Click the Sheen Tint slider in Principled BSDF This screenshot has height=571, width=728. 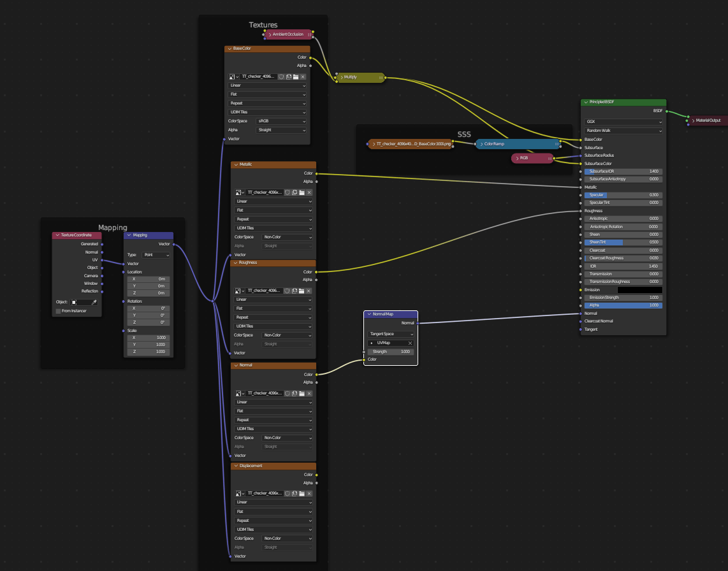point(623,242)
